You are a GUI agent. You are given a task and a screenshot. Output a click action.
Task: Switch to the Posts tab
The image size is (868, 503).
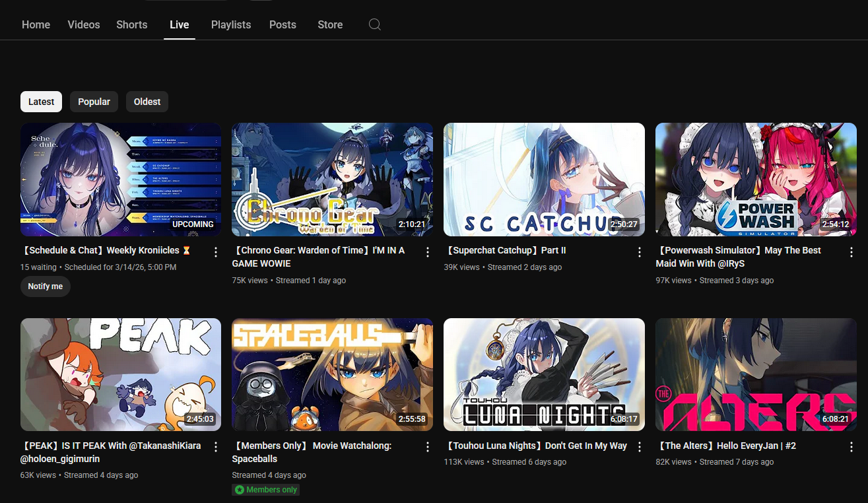(x=283, y=24)
